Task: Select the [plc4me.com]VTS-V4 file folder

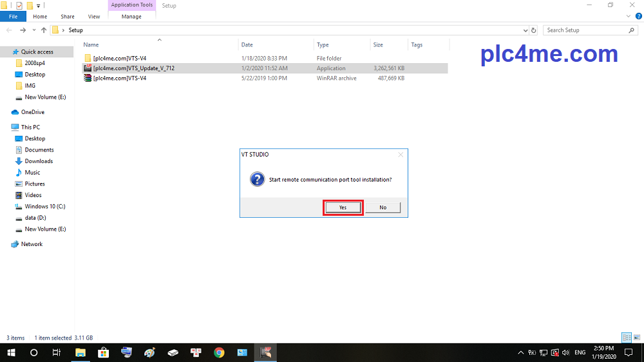Action: click(x=120, y=59)
